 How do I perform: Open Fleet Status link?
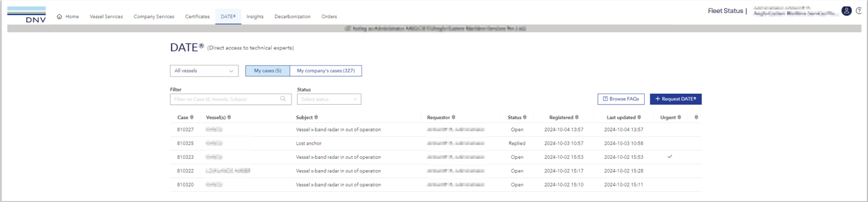click(x=725, y=11)
